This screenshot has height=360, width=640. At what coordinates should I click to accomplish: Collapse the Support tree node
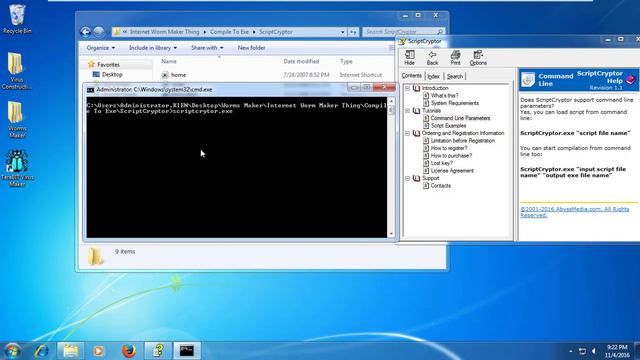tap(407, 178)
